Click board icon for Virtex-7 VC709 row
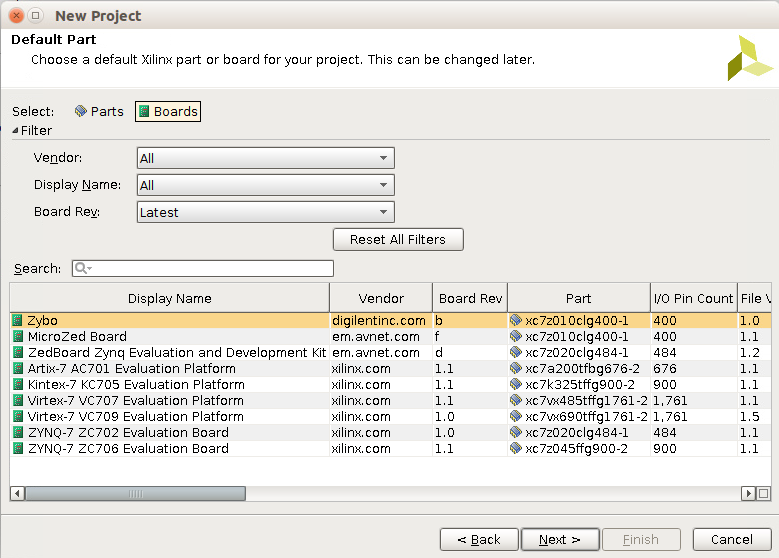Viewport: 779px width, 558px height. [x=18, y=416]
